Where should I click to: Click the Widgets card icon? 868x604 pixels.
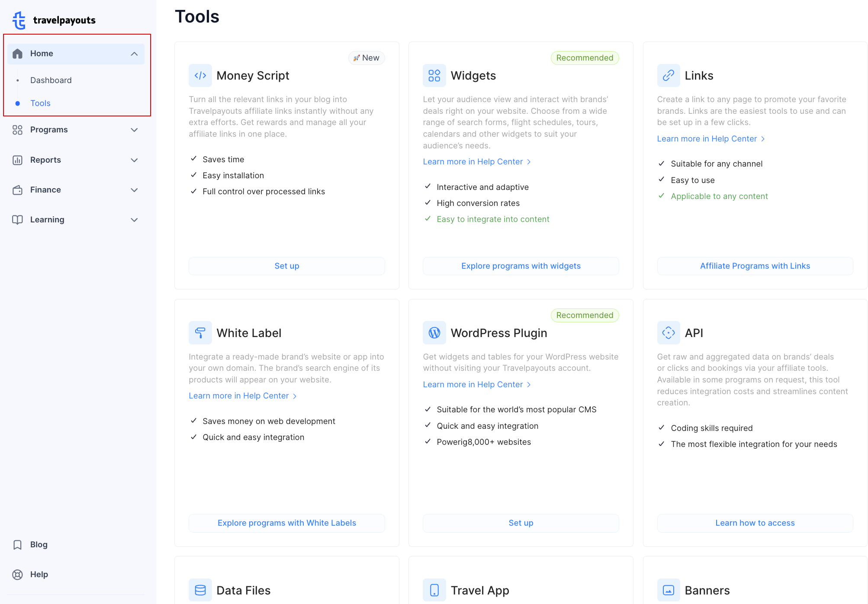point(434,76)
